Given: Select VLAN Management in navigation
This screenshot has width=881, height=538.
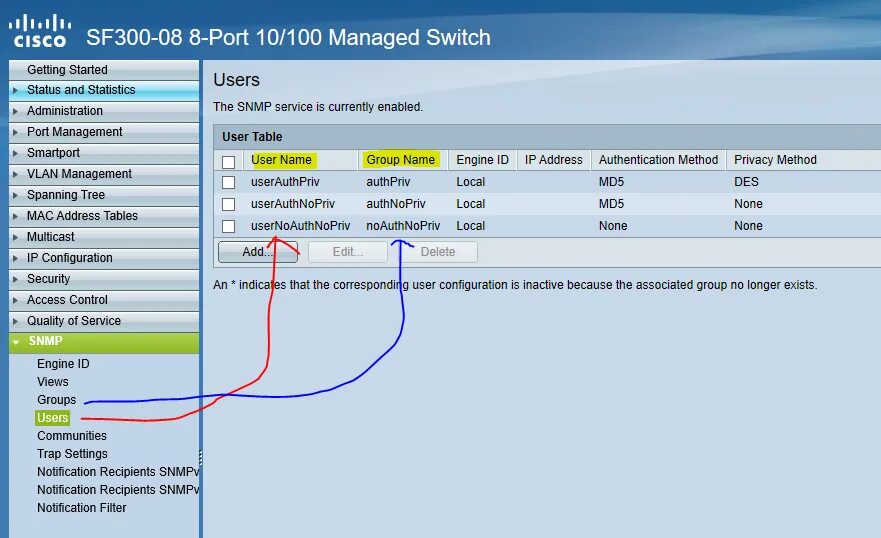Looking at the screenshot, I should coord(104,174).
